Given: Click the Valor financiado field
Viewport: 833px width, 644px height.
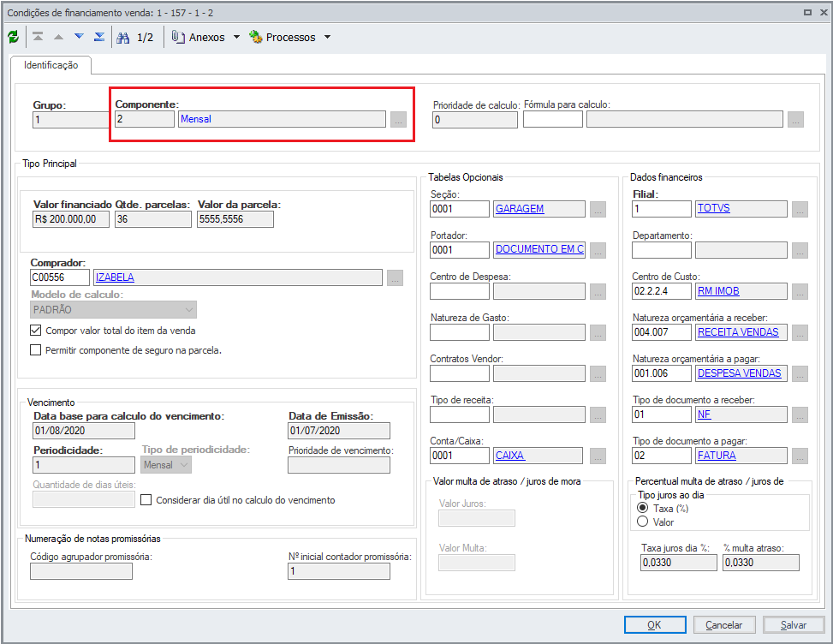Looking at the screenshot, I should click(x=71, y=219).
